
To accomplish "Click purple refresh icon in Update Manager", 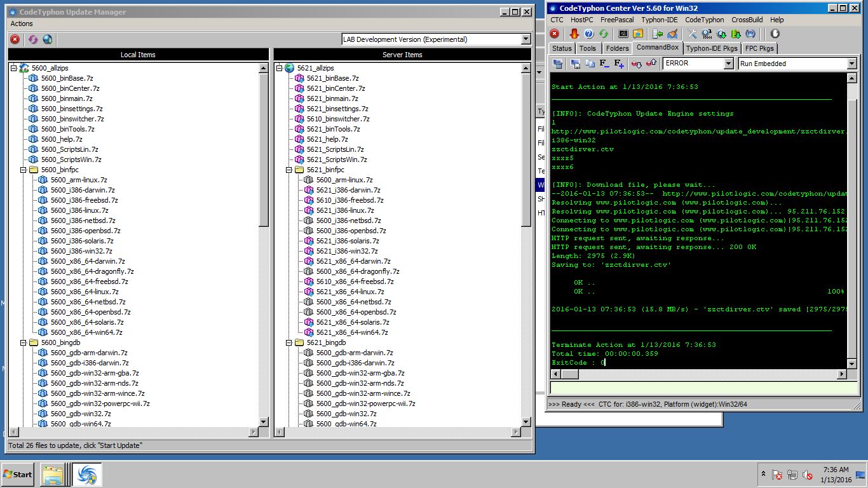I will tap(32, 39).
